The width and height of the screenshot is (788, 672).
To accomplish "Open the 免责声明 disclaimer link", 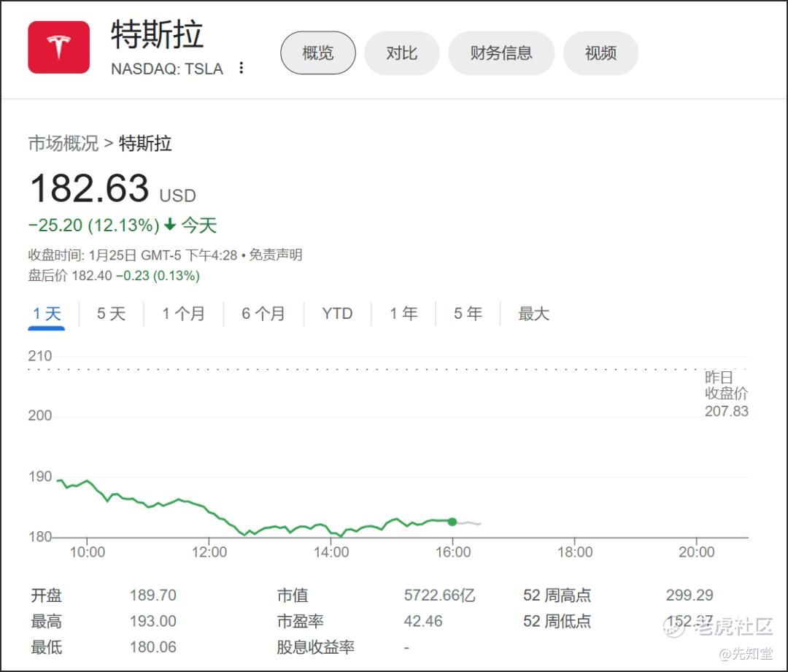I will [x=276, y=255].
